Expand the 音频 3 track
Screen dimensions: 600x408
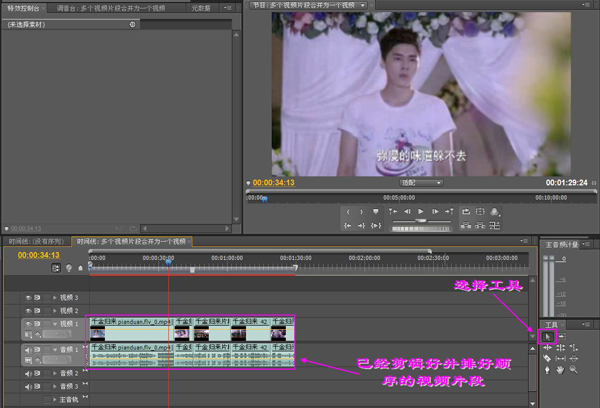click(x=55, y=387)
